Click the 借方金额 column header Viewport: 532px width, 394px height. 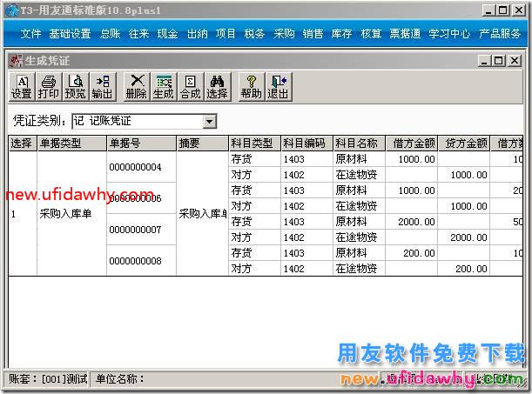[412, 144]
